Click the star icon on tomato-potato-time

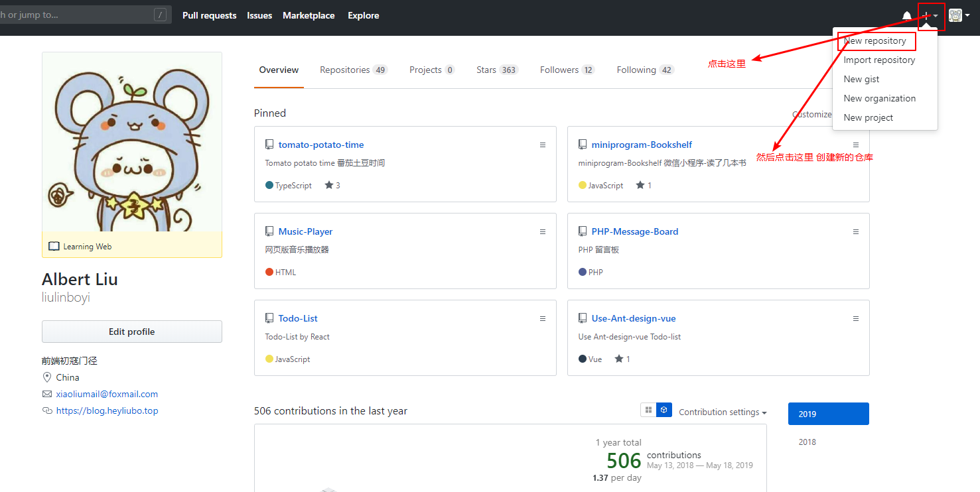coord(329,186)
